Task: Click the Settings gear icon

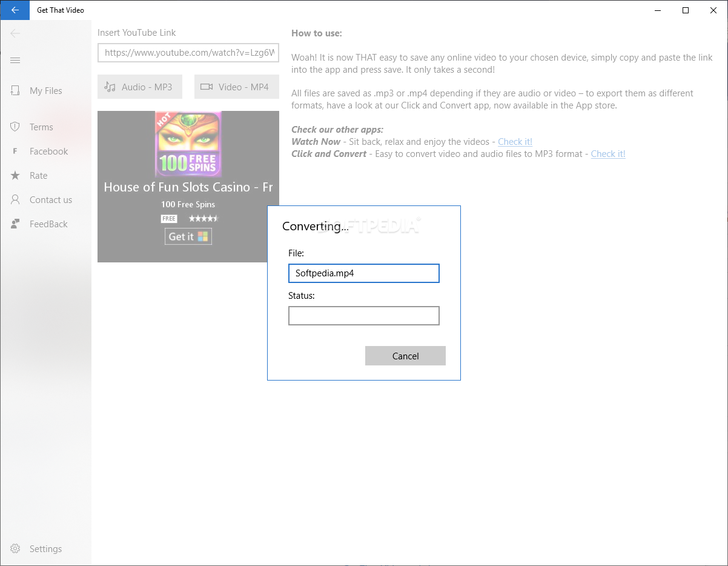Action: pyautogui.click(x=15, y=548)
